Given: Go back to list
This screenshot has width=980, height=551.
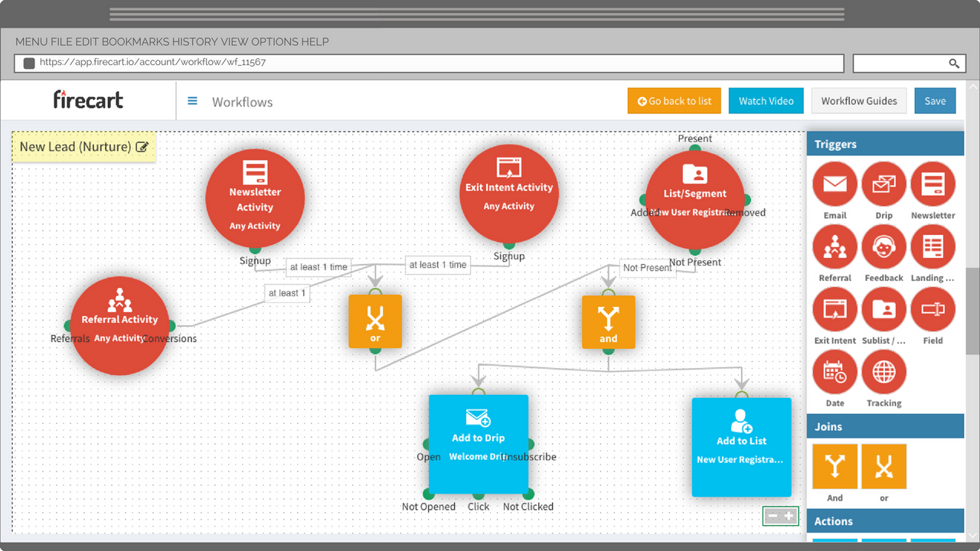Looking at the screenshot, I should (x=675, y=101).
